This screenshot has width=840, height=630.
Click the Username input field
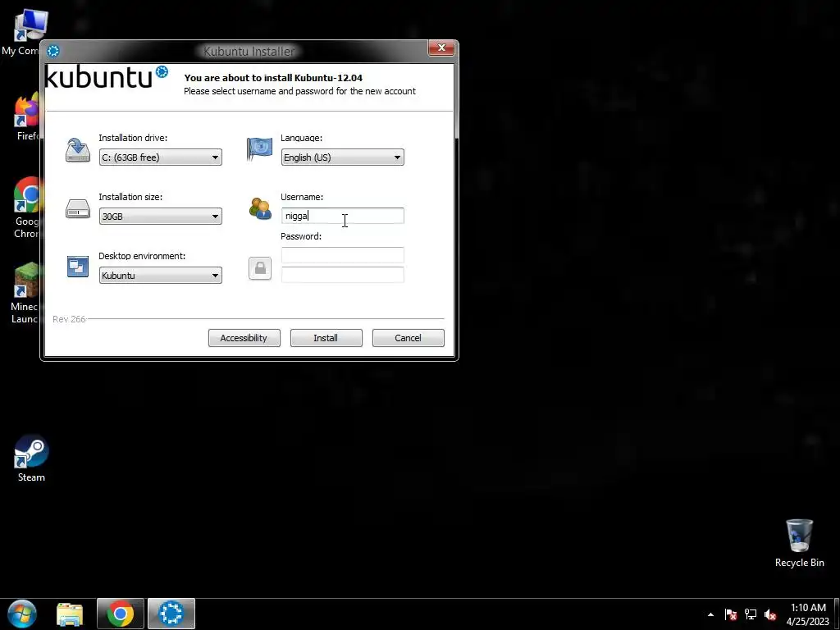[342, 216]
